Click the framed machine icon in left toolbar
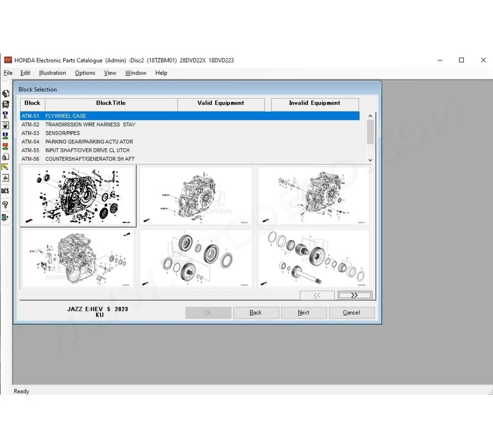The width and height of the screenshot is (493, 448). (x=5, y=125)
